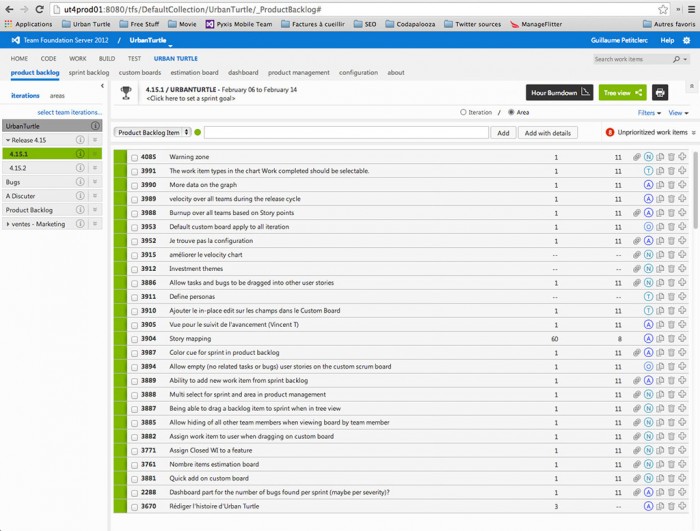Click the trophy sprint goal icon

(x=126, y=93)
